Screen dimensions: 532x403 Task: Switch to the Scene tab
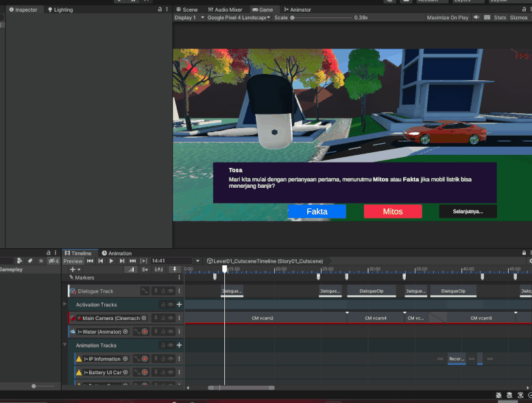186,10
